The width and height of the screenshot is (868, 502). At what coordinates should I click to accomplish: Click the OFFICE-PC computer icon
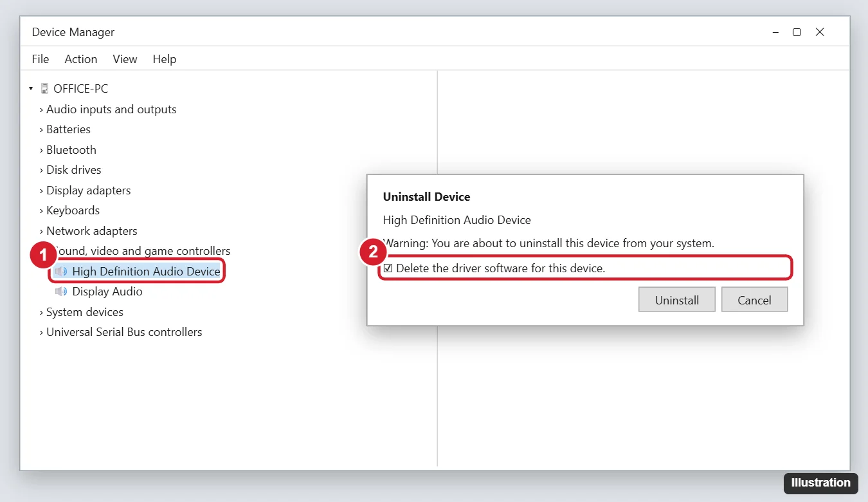[x=44, y=89]
